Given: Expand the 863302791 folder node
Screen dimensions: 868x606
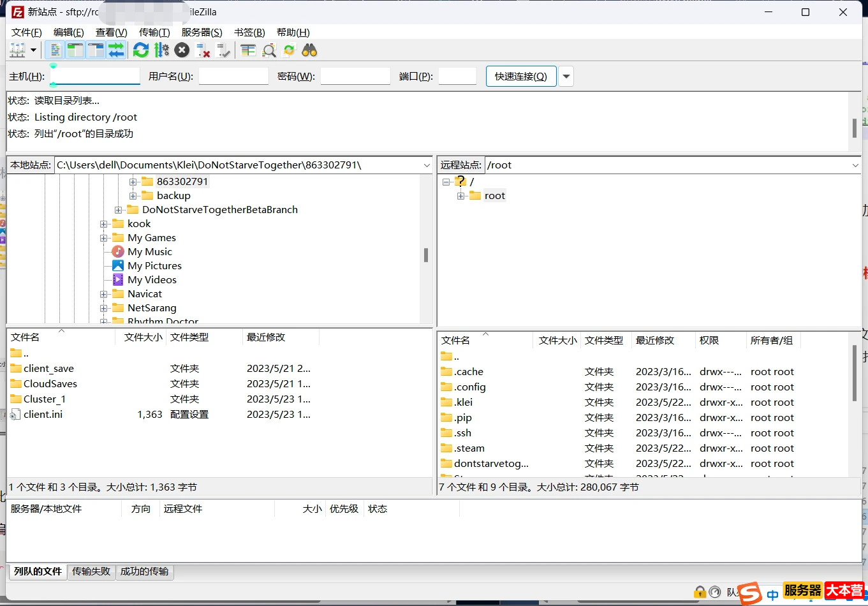Looking at the screenshot, I should [133, 182].
